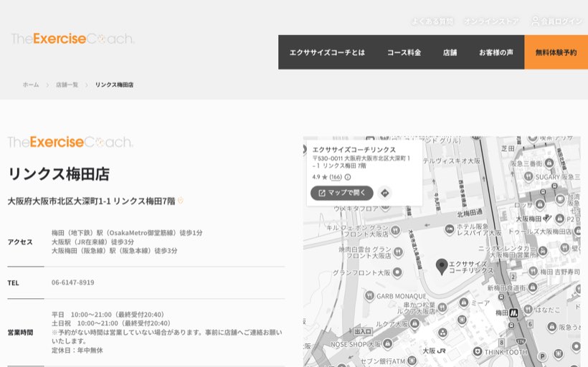Open the エクササイズコーチとは menu item
This screenshot has height=367, width=588.
tap(327, 52)
